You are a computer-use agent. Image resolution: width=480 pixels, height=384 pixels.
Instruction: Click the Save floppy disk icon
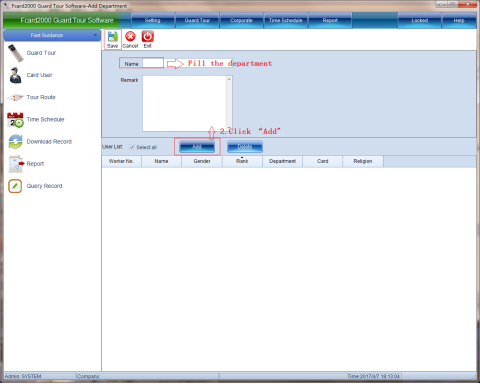[113, 37]
